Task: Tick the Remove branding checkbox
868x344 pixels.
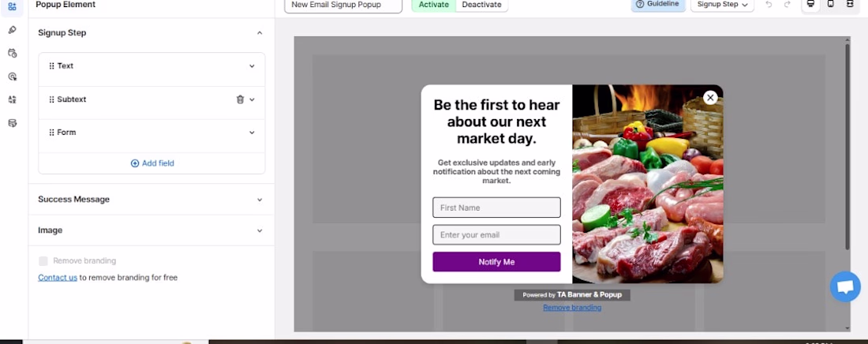Action: click(43, 261)
